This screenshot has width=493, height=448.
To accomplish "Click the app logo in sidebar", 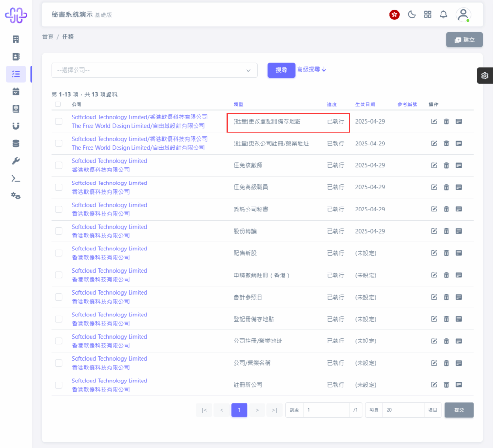I will point(16,15).
